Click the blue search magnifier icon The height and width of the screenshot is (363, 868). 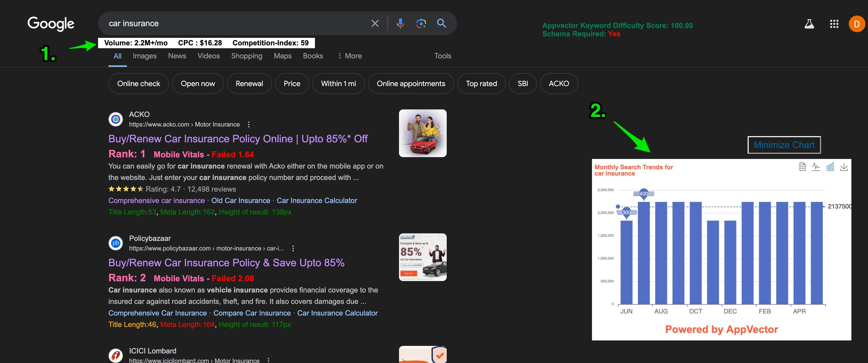tap(442, 23)
